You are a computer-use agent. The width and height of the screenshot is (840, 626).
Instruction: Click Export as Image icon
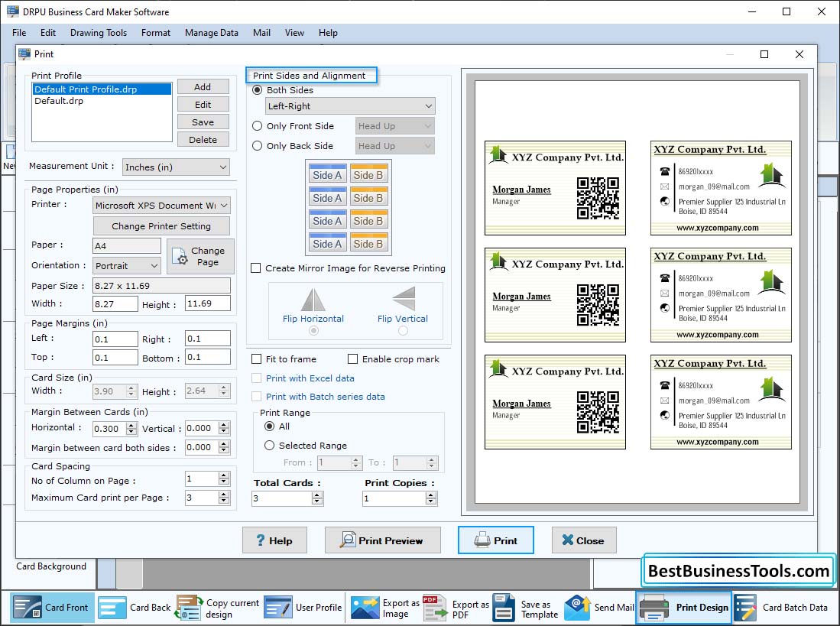[365, 608]
